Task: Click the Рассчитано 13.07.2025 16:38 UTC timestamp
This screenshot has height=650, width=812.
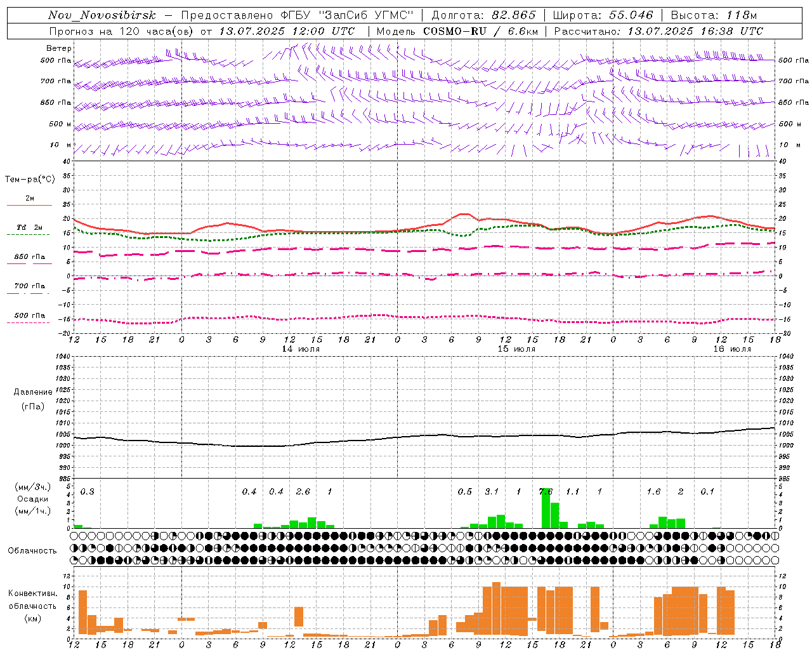Action: [658, 31]
